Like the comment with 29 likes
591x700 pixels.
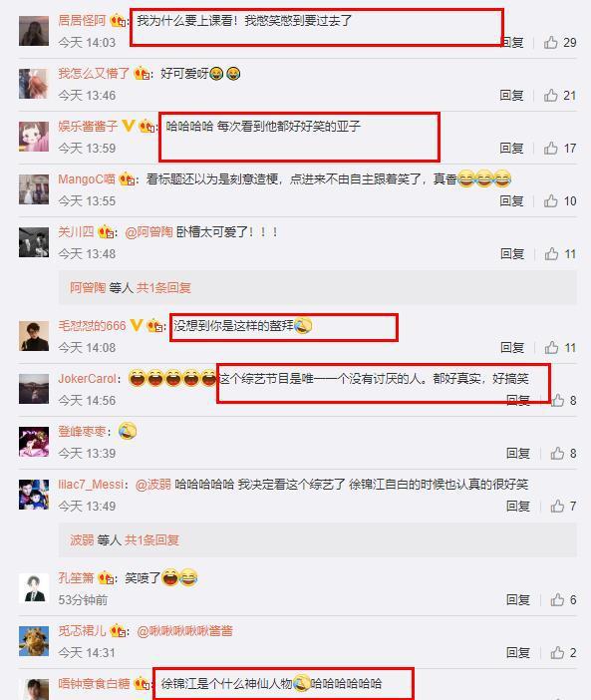tap(551, 43)
